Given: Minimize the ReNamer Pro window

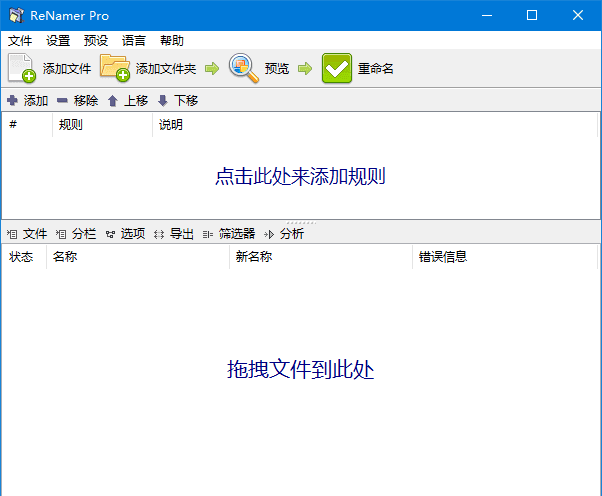Looking at the screenshot, I should coord(487,15).
